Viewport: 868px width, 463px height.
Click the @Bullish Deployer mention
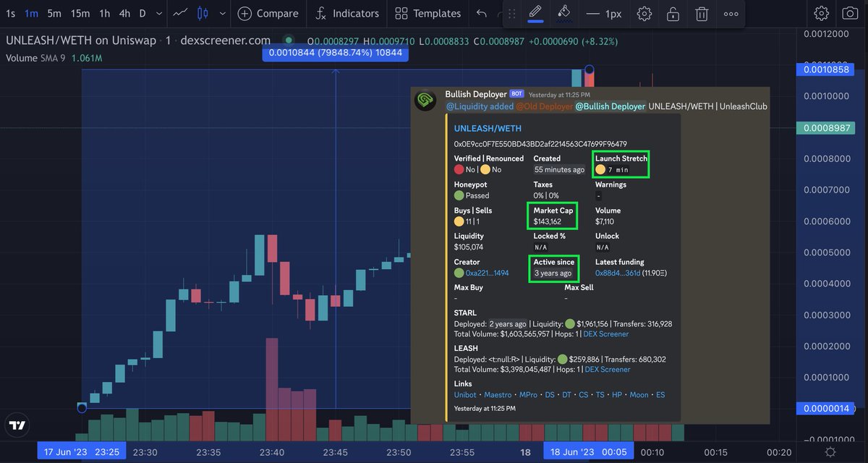pyautogui.click(x=610, y=106)
